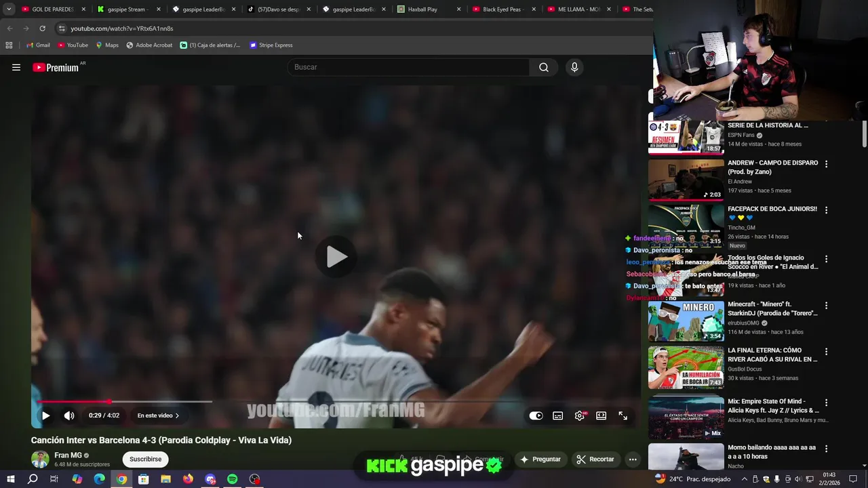The image size is (868, 488).
Task: Click the search magnifier button
Action: point(544,67)
